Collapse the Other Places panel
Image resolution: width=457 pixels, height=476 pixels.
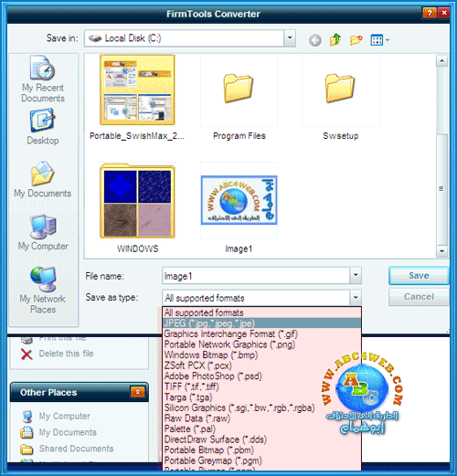point(137,392)
